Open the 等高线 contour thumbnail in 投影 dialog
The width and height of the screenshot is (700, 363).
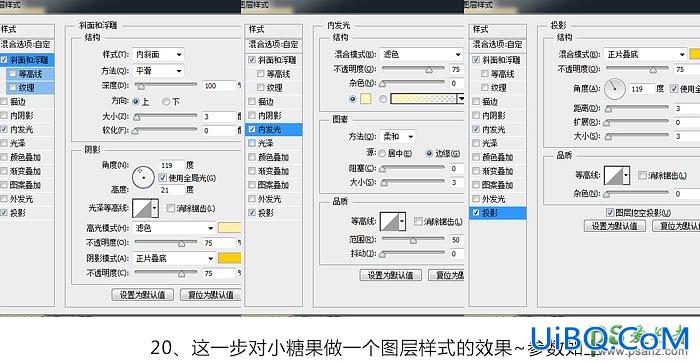click(x=613, y=175)
